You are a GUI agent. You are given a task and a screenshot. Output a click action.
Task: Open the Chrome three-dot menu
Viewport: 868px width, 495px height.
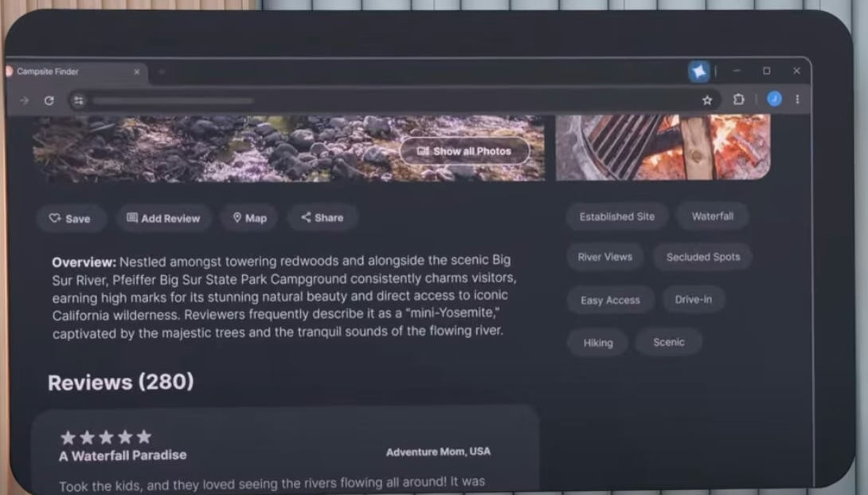coord(797,100)
